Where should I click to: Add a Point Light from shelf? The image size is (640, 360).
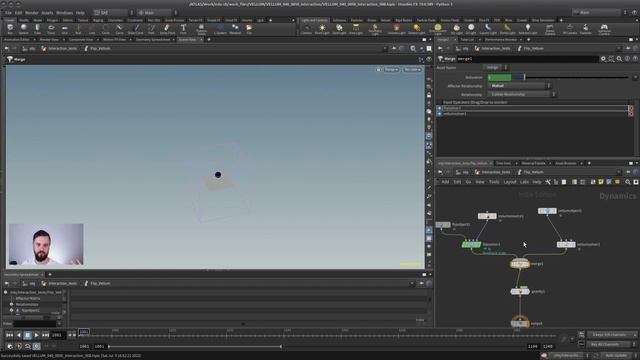click(322, 29)
